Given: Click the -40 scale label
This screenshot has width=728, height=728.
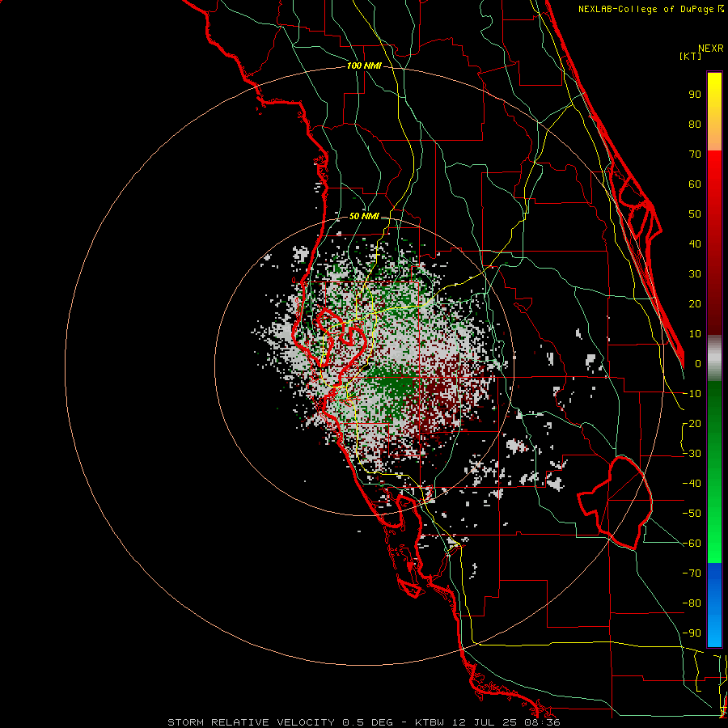Looking at the screenshot, I should [692, 484].
